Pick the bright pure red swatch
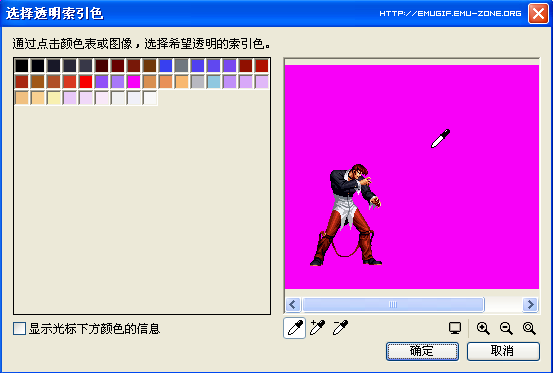 tap(86, 82)
